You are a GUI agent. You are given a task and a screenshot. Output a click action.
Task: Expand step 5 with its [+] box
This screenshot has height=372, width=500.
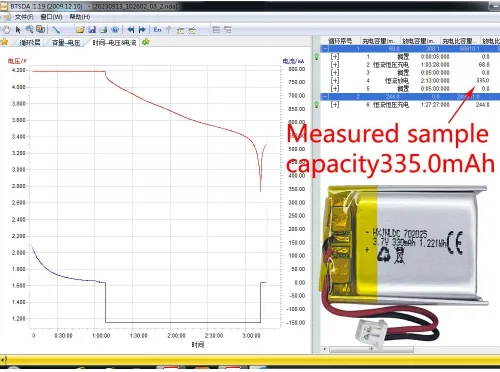[x=335, y=89]
